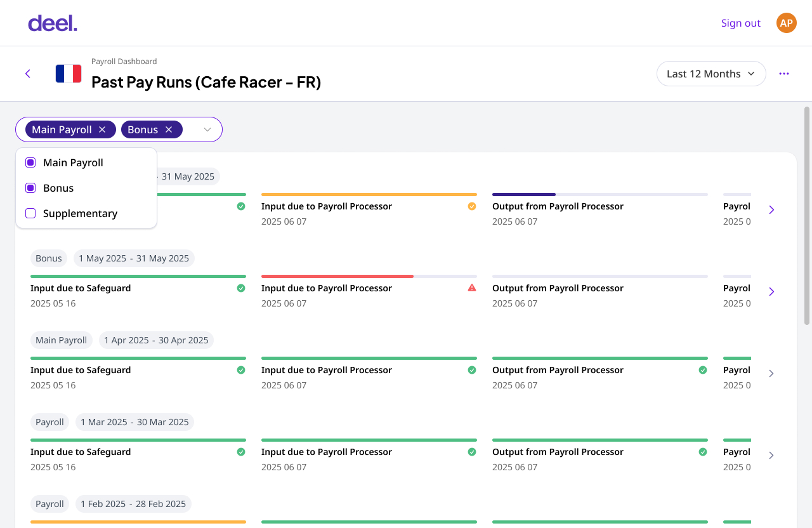
Task: Select the Payroll tag for March 2025
Action: tap(49, 422)
